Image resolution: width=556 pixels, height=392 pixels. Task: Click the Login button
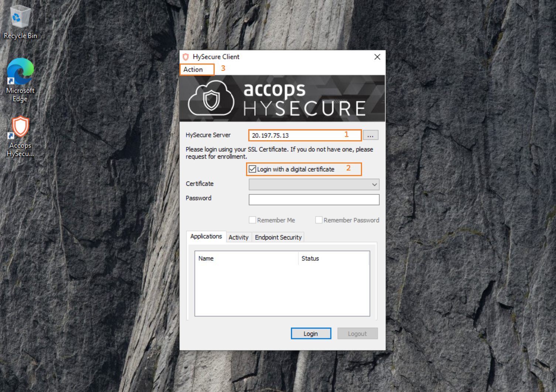(311, 334)
